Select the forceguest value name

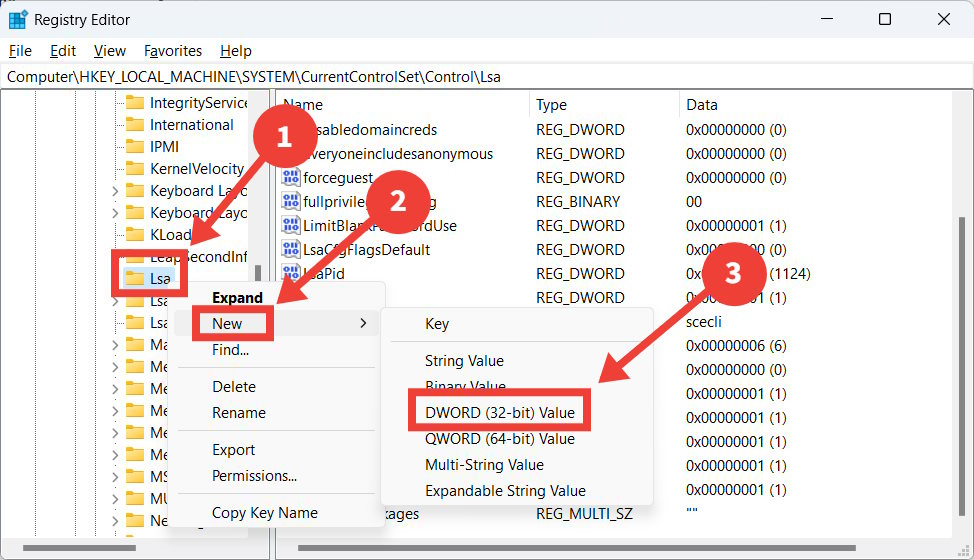point(338,178)
